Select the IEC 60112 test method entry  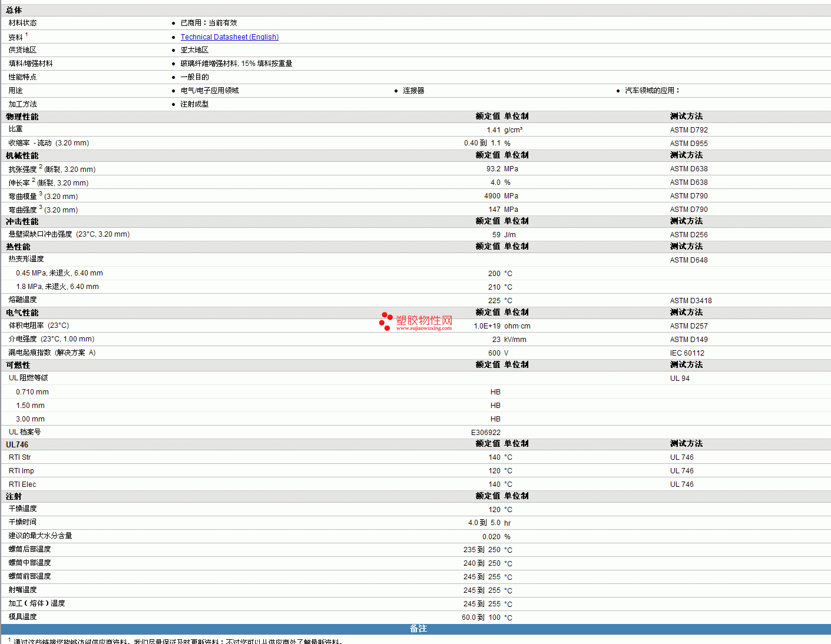[687, 353]
